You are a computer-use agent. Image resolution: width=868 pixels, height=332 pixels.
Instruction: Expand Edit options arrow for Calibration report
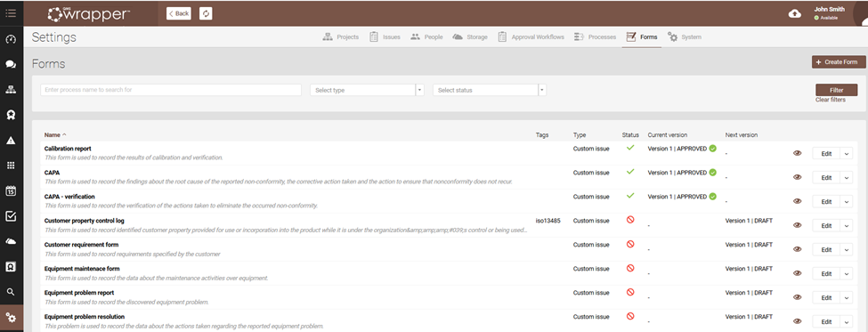[x=847, y=154]
